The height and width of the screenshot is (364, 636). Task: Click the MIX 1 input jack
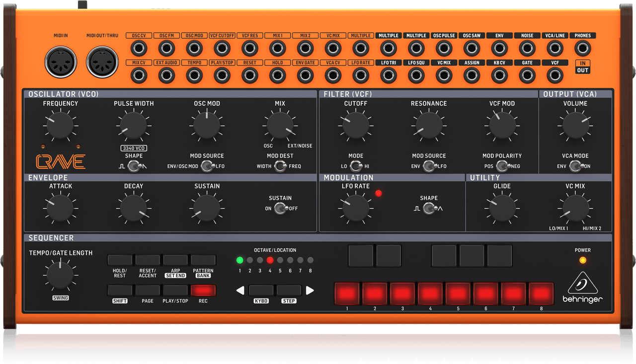[x=278, y=48]
